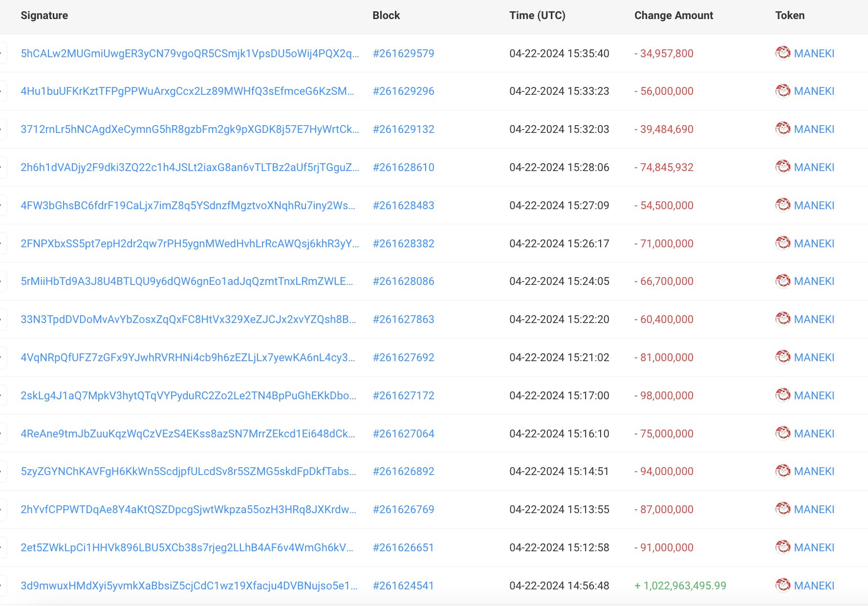
Task: Click the Token column header
Action: click(x=790, y=16)
